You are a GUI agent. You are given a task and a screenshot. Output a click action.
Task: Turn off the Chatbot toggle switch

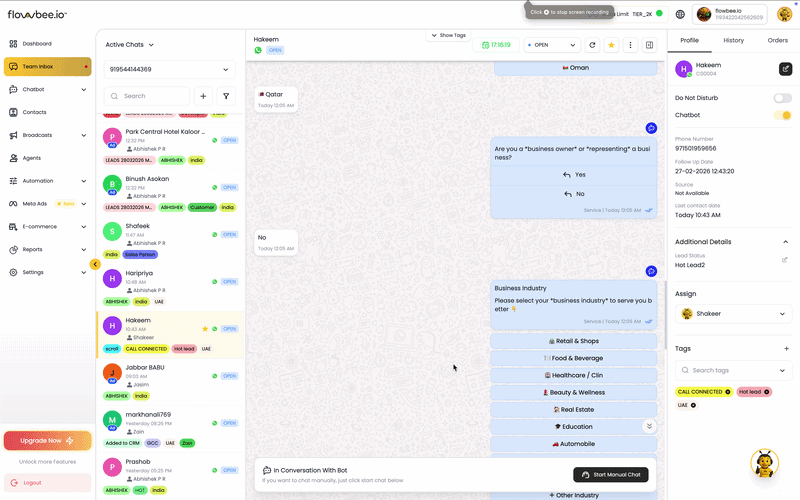click(782, 115)
